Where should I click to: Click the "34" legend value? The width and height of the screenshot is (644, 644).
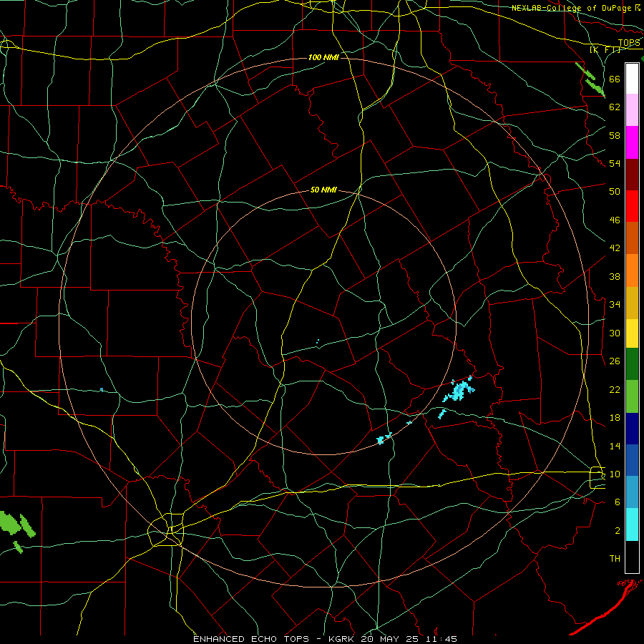tap(615, 305)
